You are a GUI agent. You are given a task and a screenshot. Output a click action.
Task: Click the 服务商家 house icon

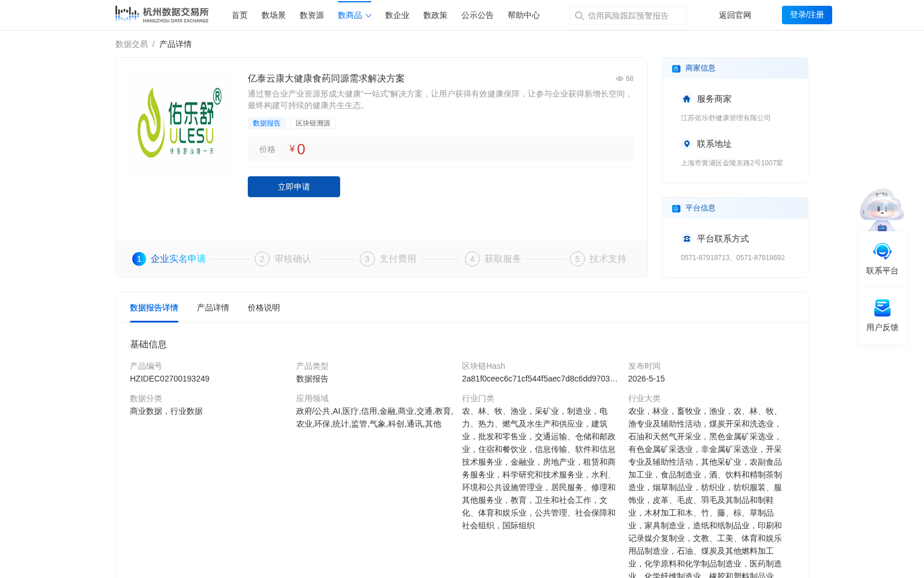(687, 99)
